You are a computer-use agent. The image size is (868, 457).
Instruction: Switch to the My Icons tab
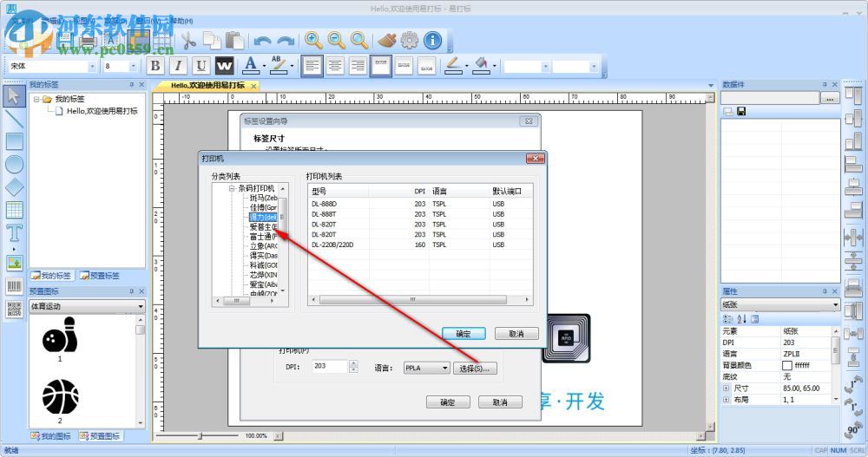coord(51,436)
